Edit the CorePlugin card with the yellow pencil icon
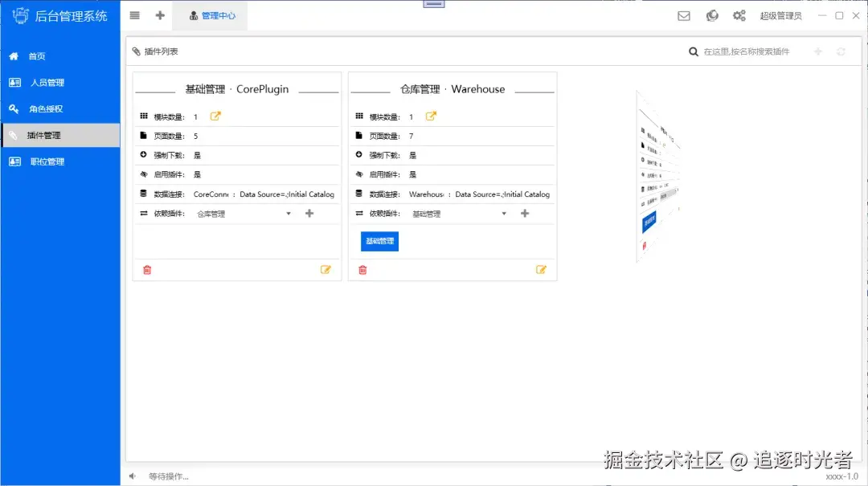This screenshot has width=868, height=486. (x=325, y=270)
